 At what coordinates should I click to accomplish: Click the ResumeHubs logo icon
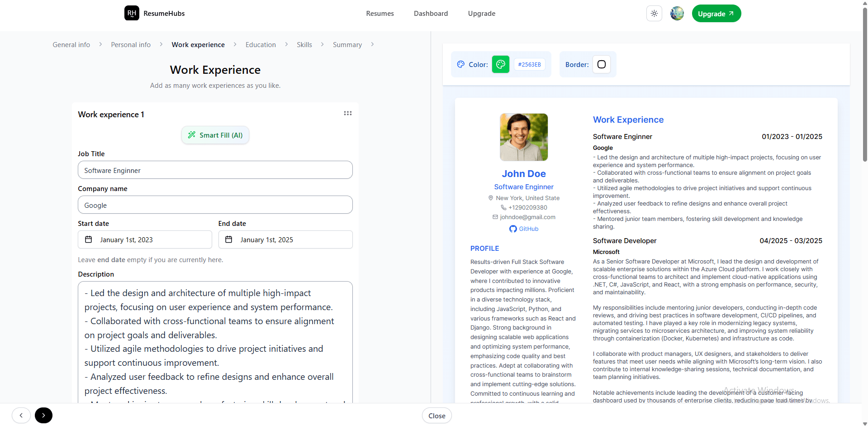tap(132, 13)
